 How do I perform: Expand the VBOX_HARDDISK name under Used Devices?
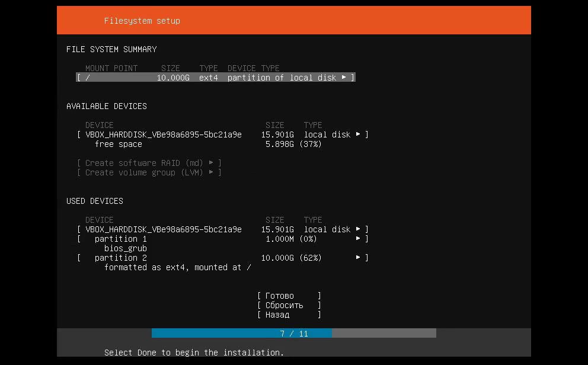pyautogui.click(x=164, y=229)
